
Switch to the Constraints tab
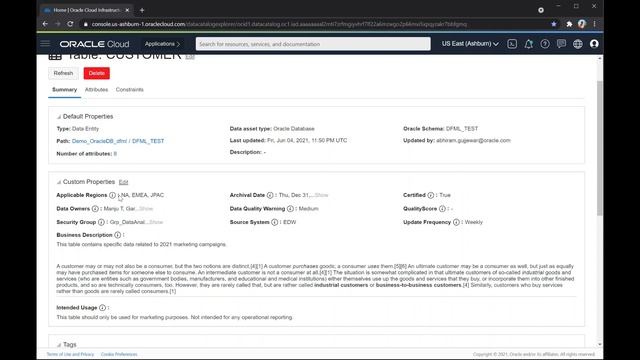click(129, 89)
